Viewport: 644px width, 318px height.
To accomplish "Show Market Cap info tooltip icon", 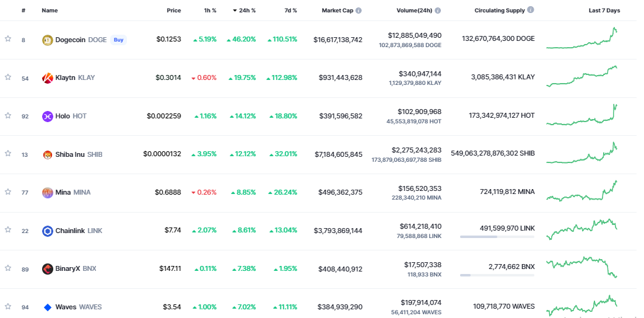I will (x=359, y=11).
